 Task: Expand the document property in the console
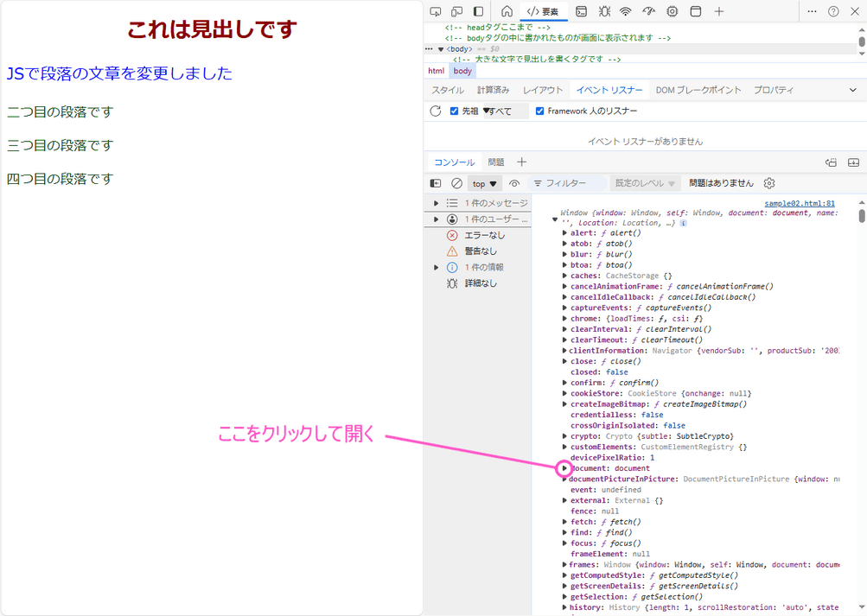tap(564, 468)
